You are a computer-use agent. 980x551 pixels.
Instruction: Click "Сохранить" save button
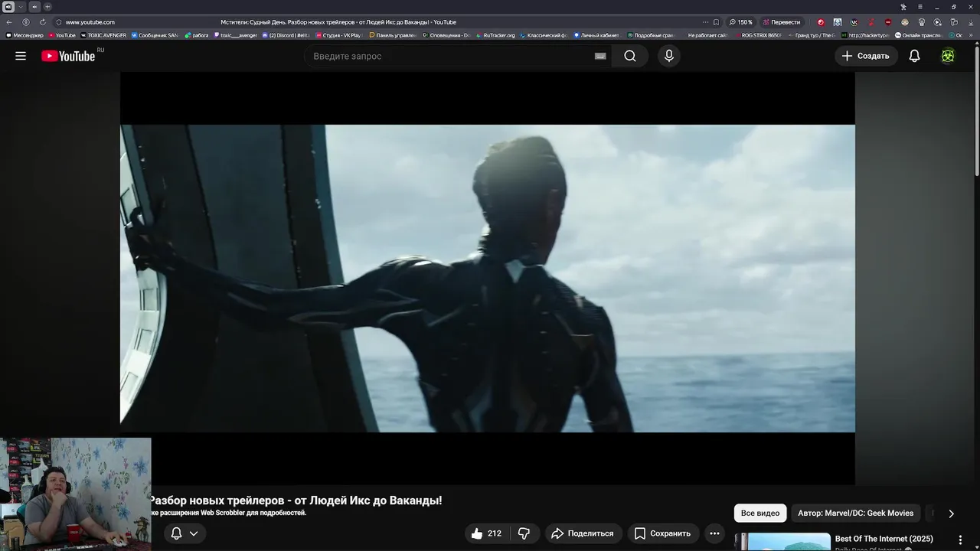click(662, 533)
